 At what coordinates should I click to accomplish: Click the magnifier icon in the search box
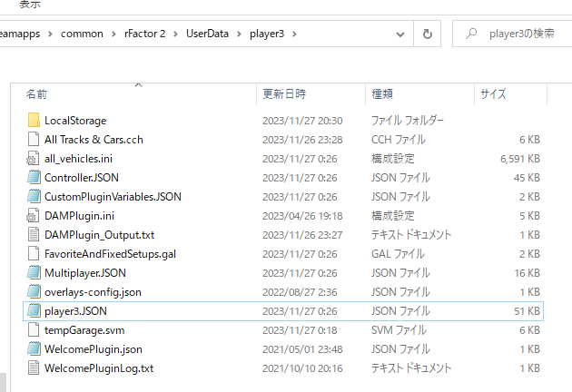pos(471,34)
